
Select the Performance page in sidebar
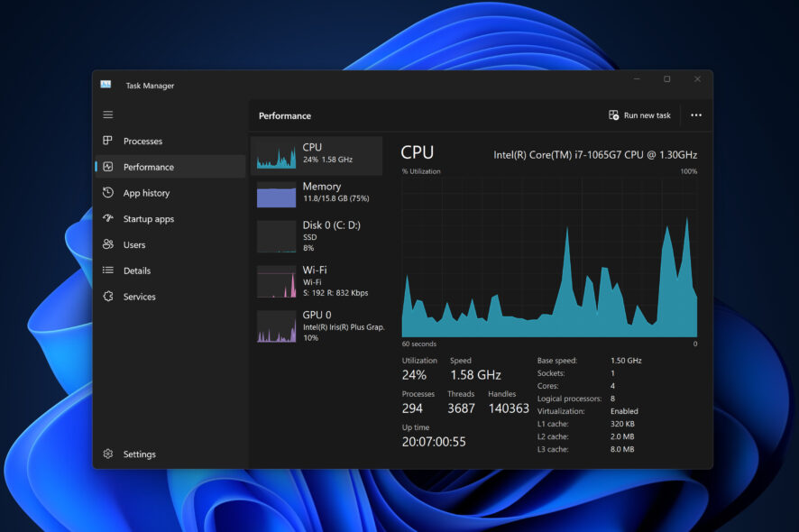(x=170, y=167)
